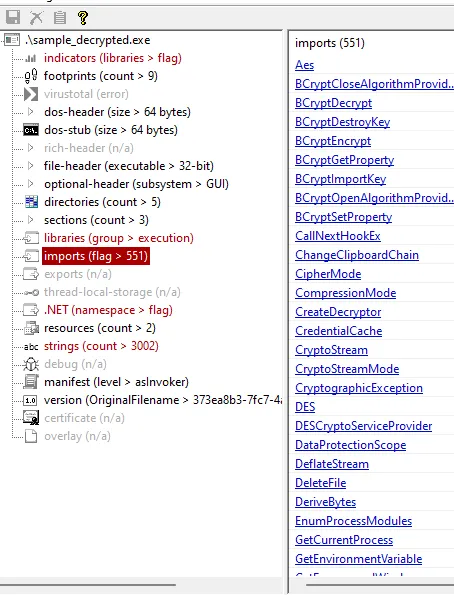The image size is (454, 595).
Task: Click the yellow question mark help icon
Action: [x=83, y=17]
